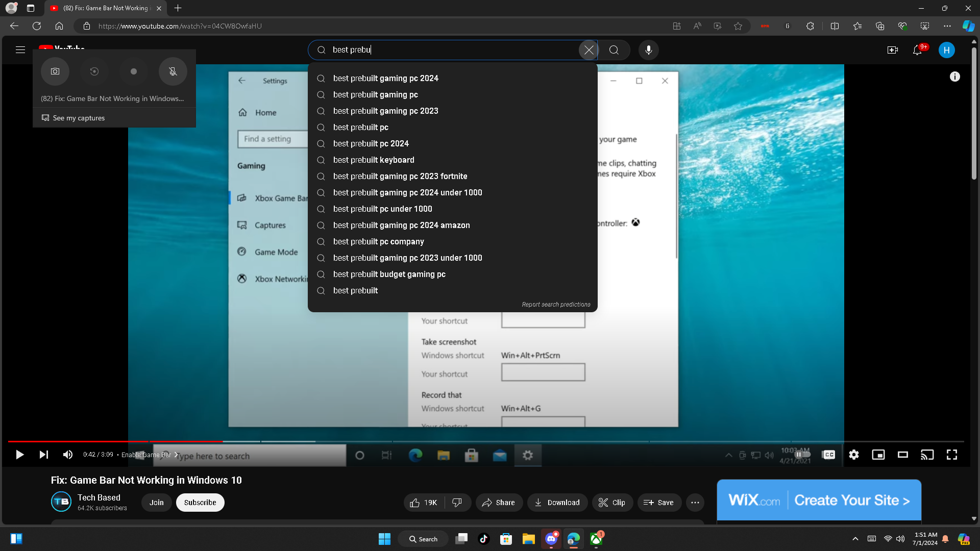Open the Edge Extensions puzzle icon
Screen dimensions: 980x551
(810, 26)
